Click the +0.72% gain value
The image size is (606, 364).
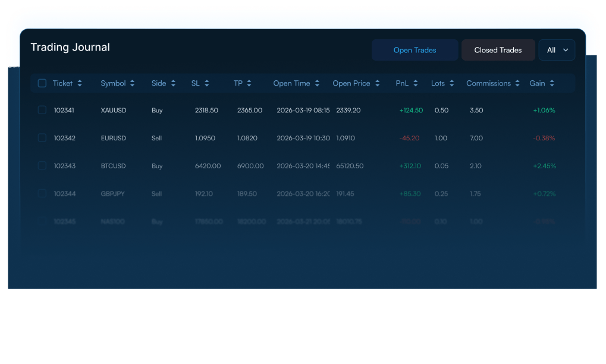click(x=545, y=194)
